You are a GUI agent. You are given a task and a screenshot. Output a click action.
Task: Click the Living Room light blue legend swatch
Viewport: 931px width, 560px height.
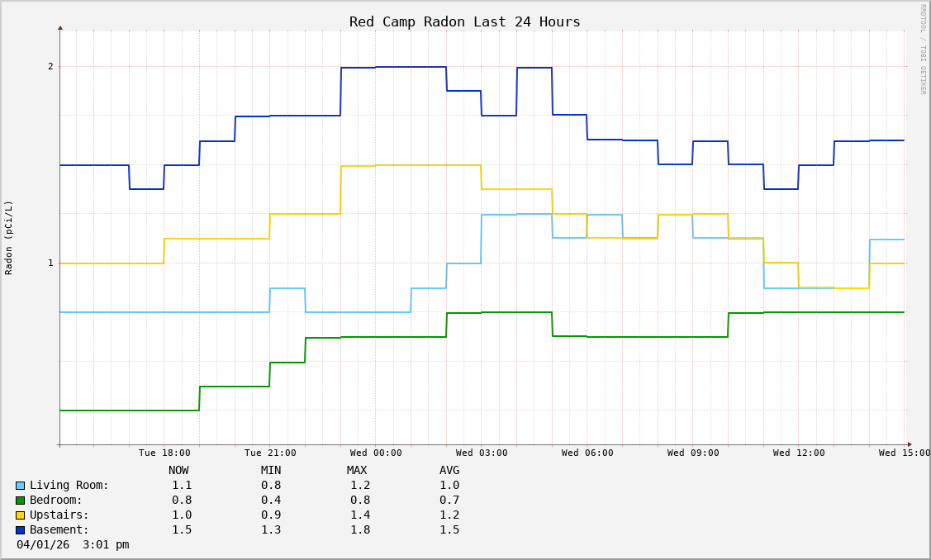[x=20, y=486]
